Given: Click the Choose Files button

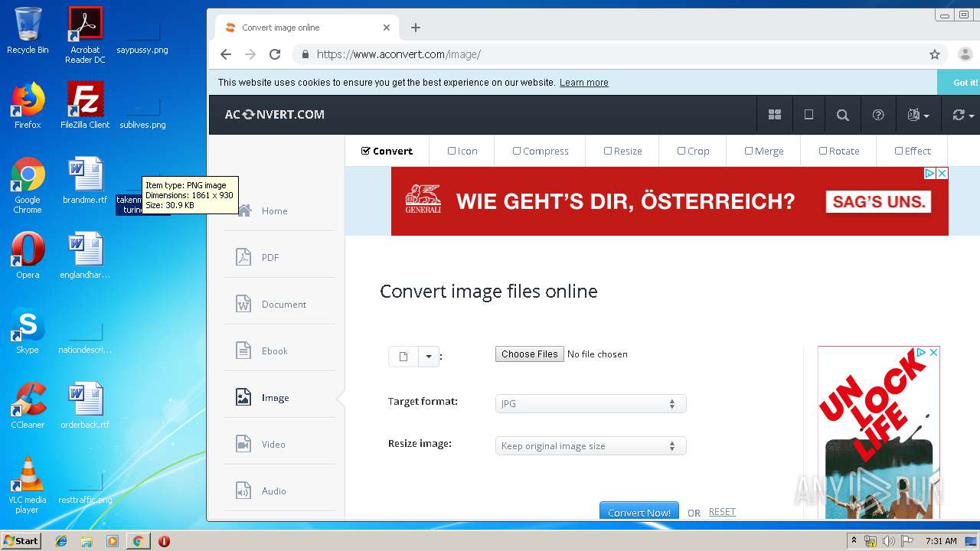Looking at the screenshot, I should 530,354.
